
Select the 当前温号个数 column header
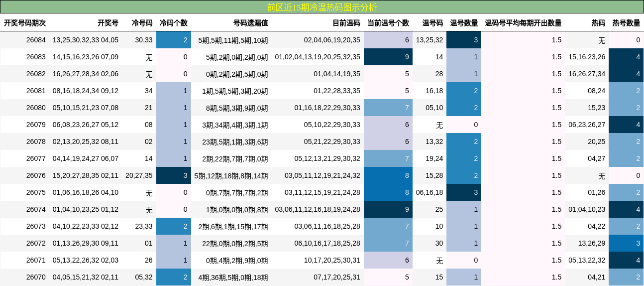(x=388, y=23)
